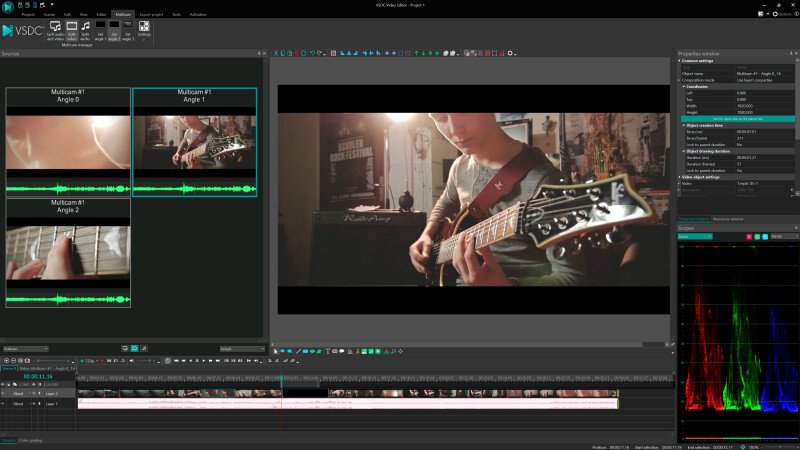Screen dimensions: 800x450
Task: Click the volume speaker icon on timeline toolbar
Action: (x=132, y=361)
